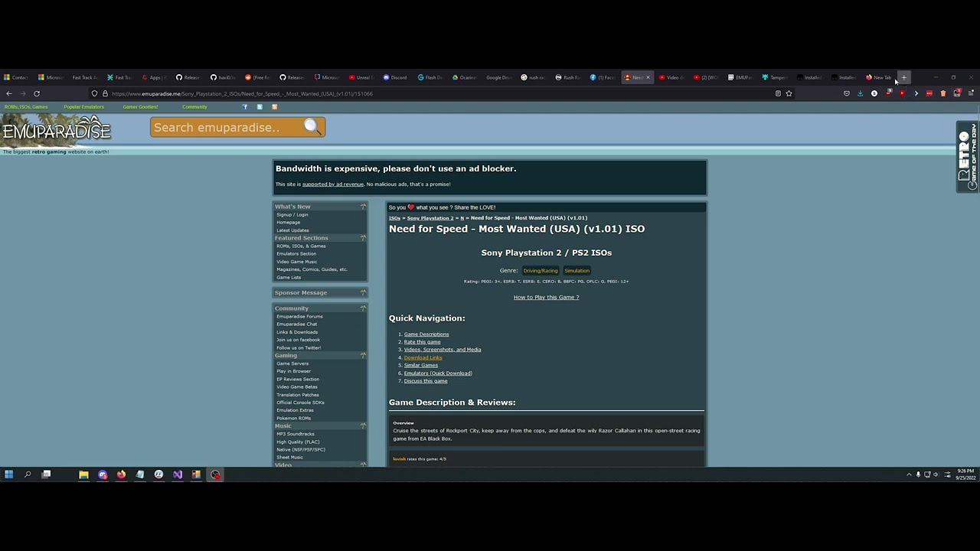Image resolution: width=980 pixels, height=551 pixels.
Task: Open Rate this game link
Action: point(423,342)
